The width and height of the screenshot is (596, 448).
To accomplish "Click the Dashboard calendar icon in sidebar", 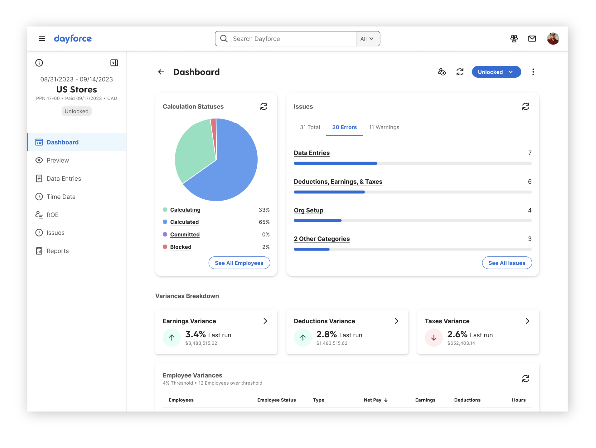I will pos(39,142).
